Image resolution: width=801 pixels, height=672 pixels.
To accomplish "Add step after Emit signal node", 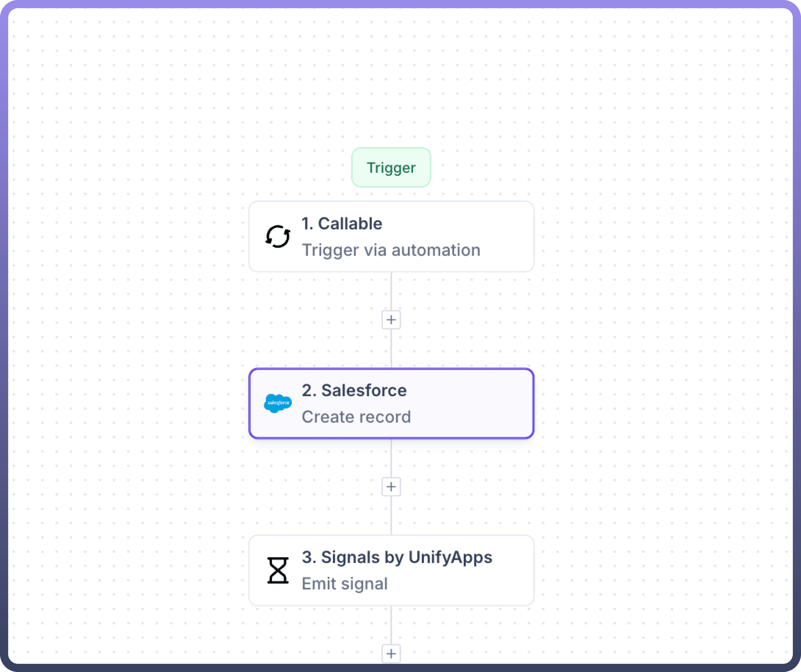I will pos(391,654).
